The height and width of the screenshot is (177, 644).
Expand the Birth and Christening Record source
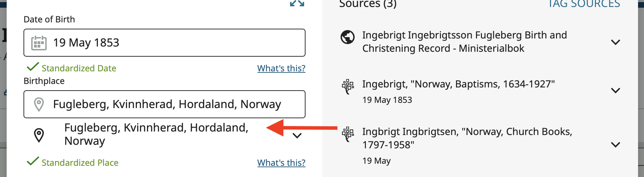pyautogui.click(x=615, y=42)
